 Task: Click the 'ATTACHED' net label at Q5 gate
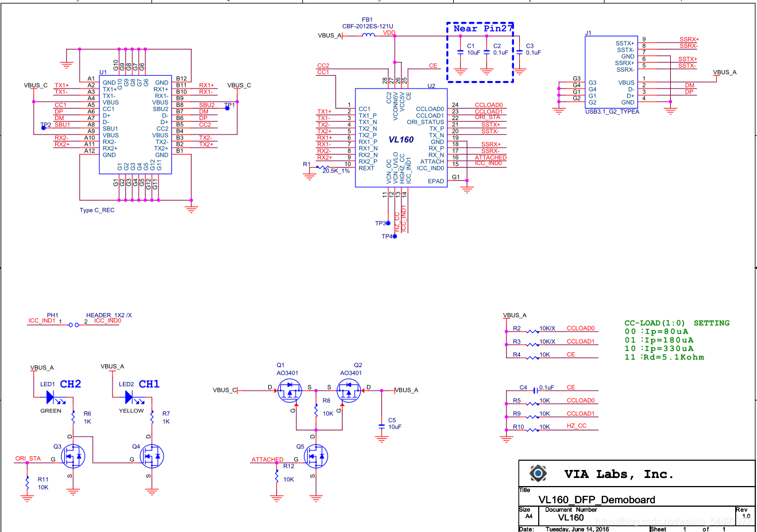click(268, 460)
